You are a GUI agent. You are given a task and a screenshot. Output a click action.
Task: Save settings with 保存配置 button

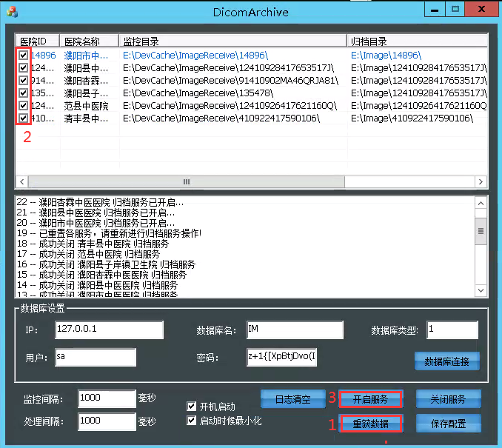448,424
